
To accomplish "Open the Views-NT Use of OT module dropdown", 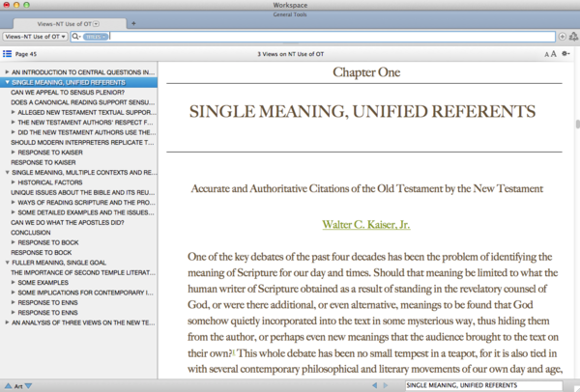I will click(x=35, y=37).
